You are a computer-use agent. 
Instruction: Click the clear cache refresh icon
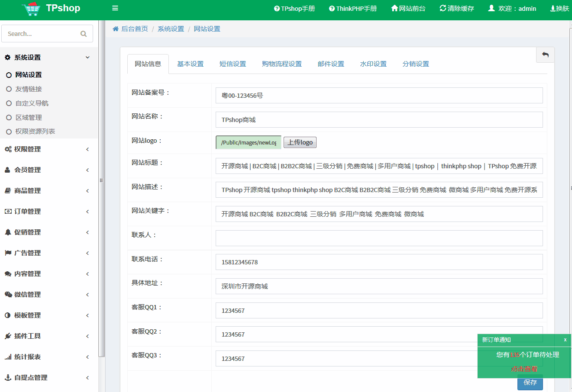[x=443, y=8]
